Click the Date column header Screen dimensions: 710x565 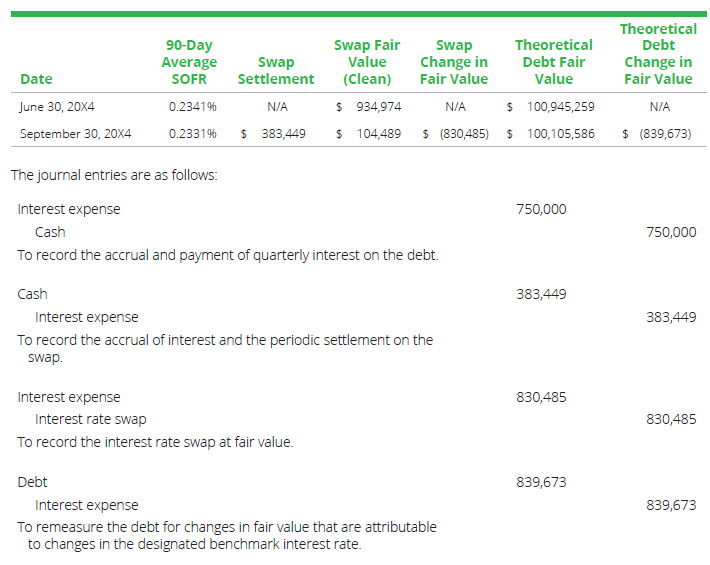[x=36, y=79]
